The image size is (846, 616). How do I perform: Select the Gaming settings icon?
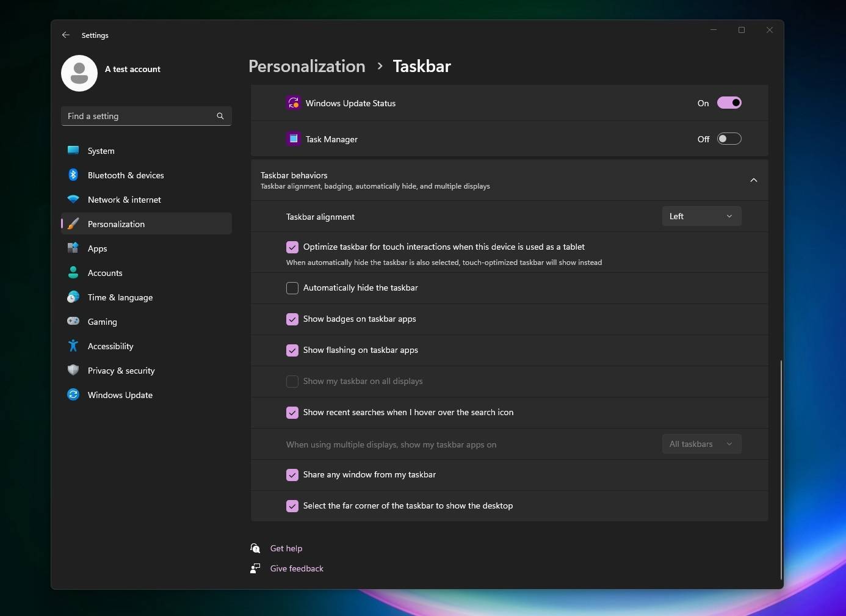pyautogui.click(x=73, y=322)
